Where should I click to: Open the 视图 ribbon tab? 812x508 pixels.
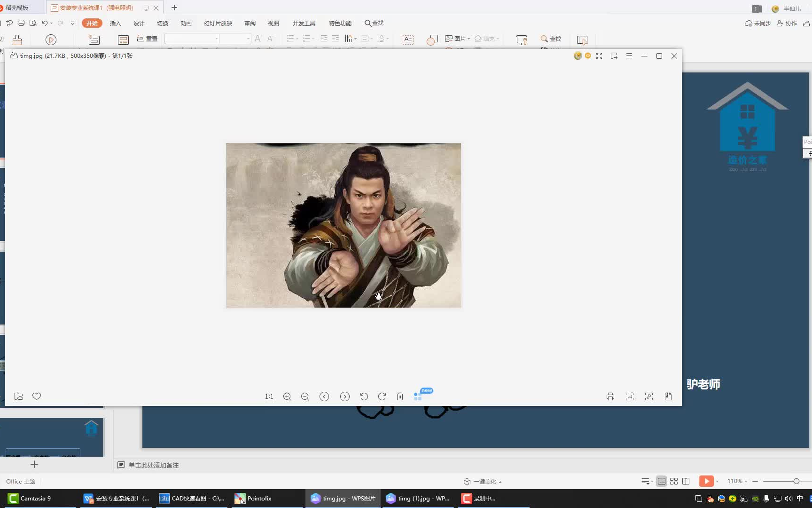pos(273,23)
